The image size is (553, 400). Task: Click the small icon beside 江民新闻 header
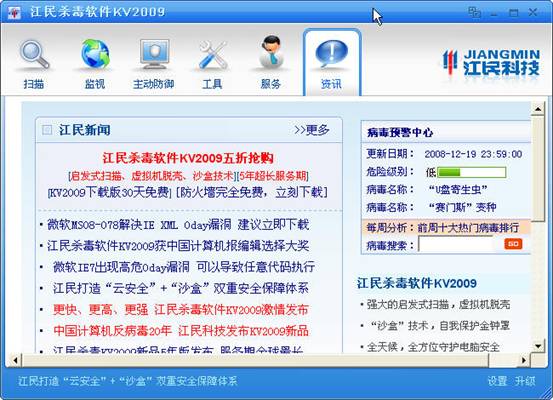[47, 130]
